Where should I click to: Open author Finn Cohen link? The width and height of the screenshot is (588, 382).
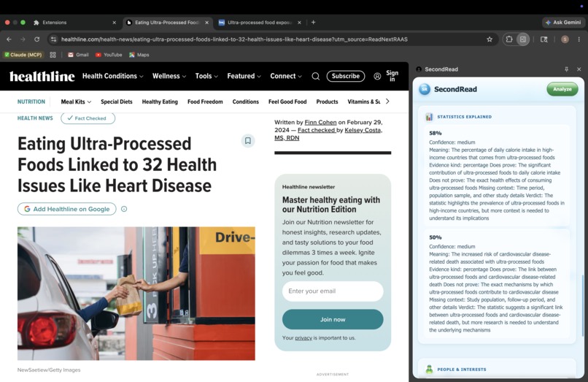tap(320, 122)
